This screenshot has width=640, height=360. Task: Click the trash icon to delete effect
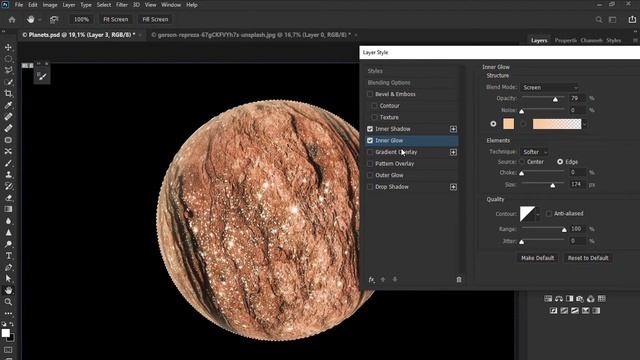(x=459, y=280)
